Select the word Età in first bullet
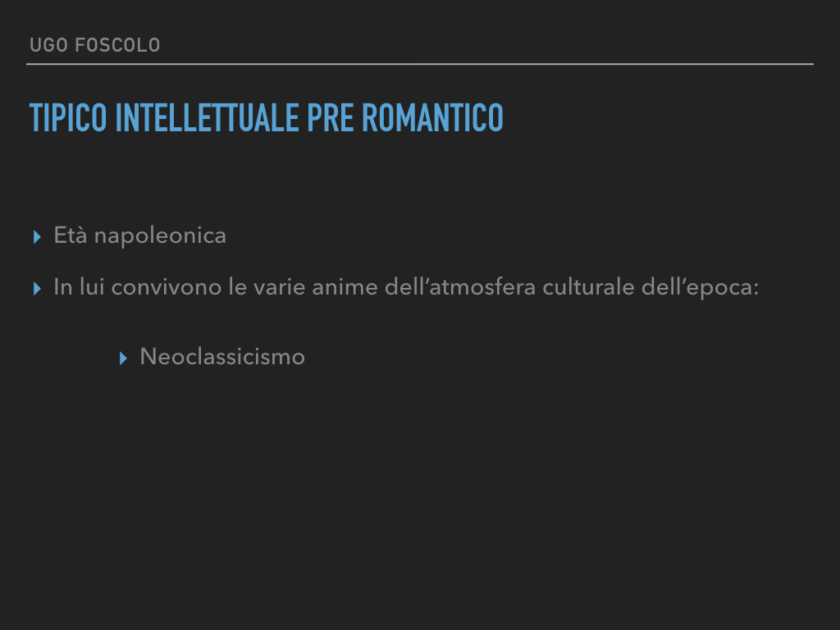 pyautogui.click(x=71, y=235)
